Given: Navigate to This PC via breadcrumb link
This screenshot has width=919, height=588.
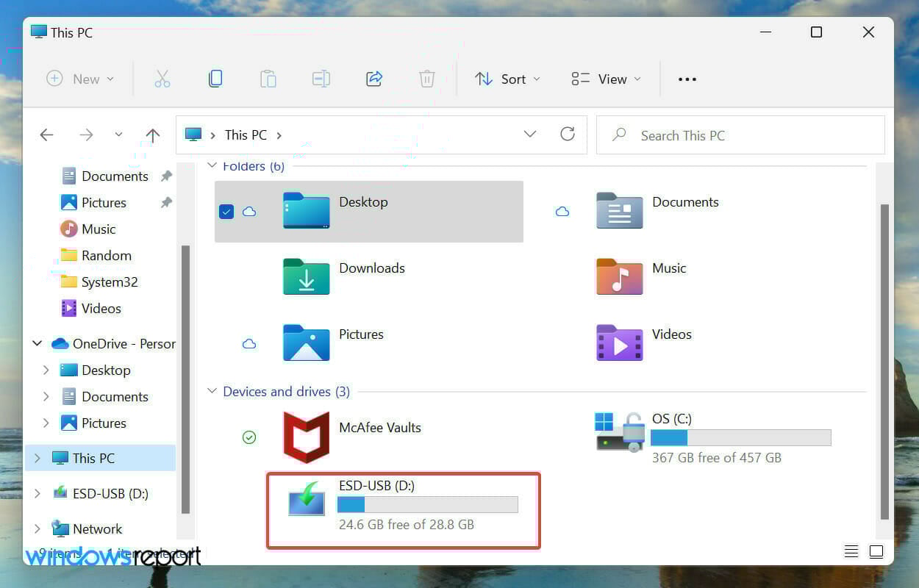Looking at the screenshot, I should coord(245,135).
